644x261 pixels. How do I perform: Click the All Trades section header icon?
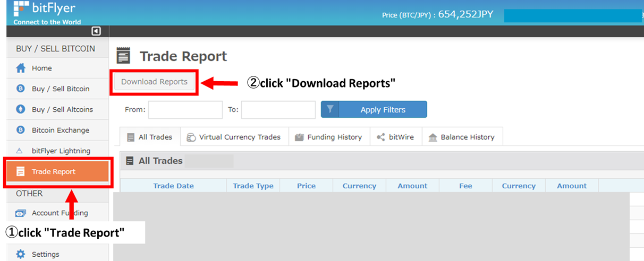point(130,161)
